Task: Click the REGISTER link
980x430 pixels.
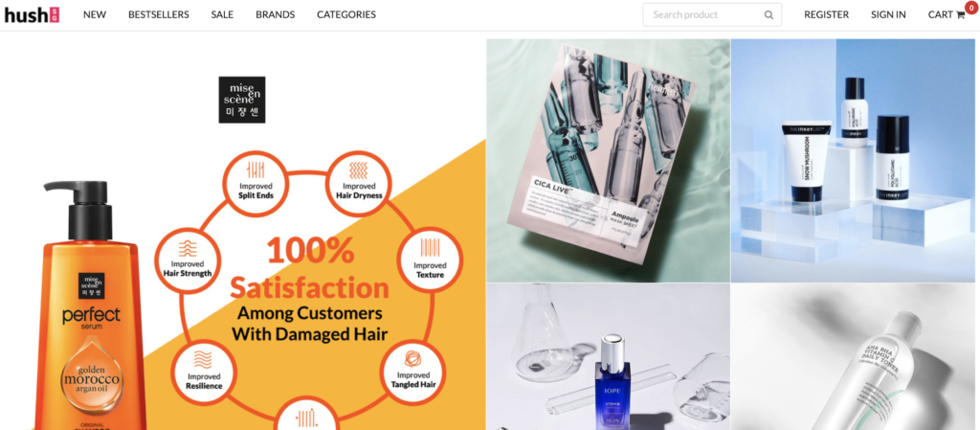Action: 826,14
